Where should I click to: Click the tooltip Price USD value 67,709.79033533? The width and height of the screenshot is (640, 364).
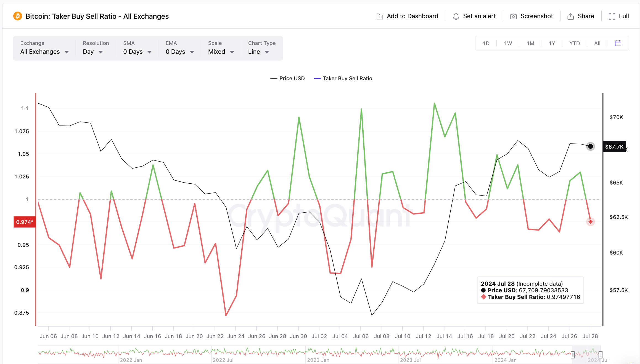(x=543, y=290)
